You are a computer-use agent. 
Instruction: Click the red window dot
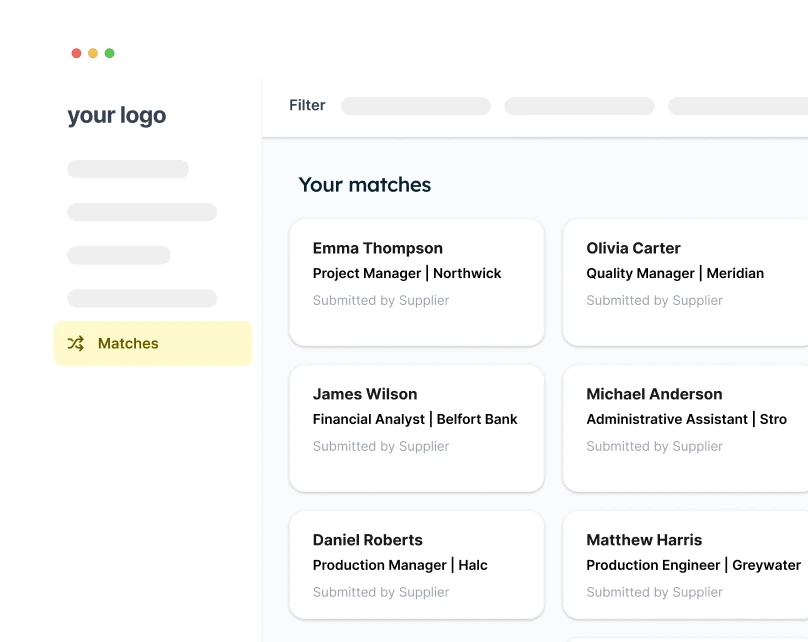[76, 53]
